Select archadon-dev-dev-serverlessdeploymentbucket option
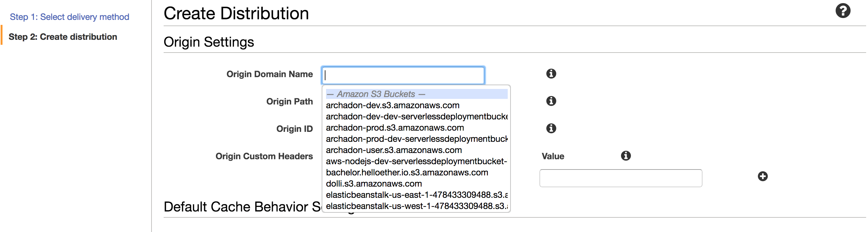 coord(417,117)
